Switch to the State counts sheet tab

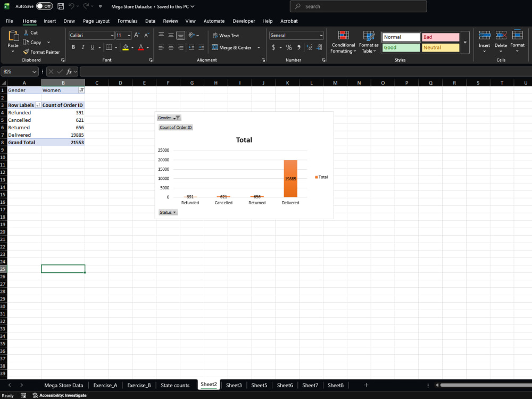[x=175, y=385]
